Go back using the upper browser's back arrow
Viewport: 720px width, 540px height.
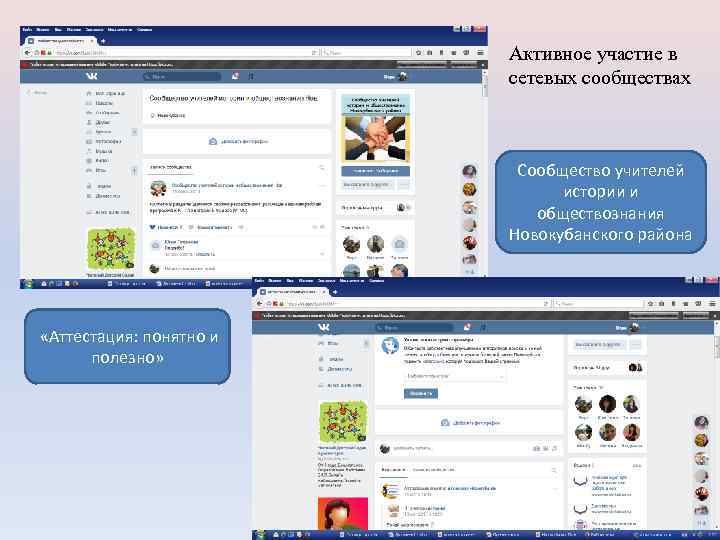coord(27,53)
